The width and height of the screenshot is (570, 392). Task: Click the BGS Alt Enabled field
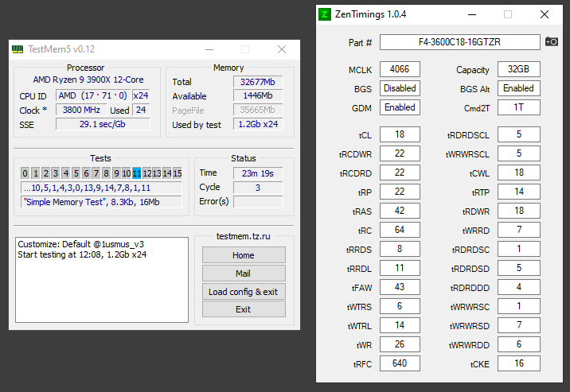tap(519, 88)
